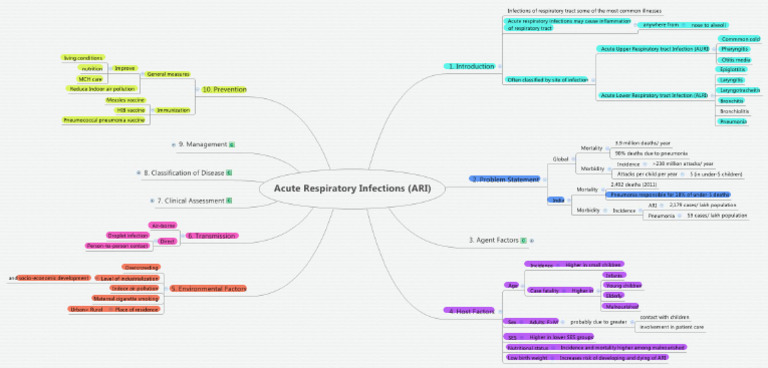The image size is (768, 368).
Task: Select the 2. Problem Statement topic
Action: [505, 179]
